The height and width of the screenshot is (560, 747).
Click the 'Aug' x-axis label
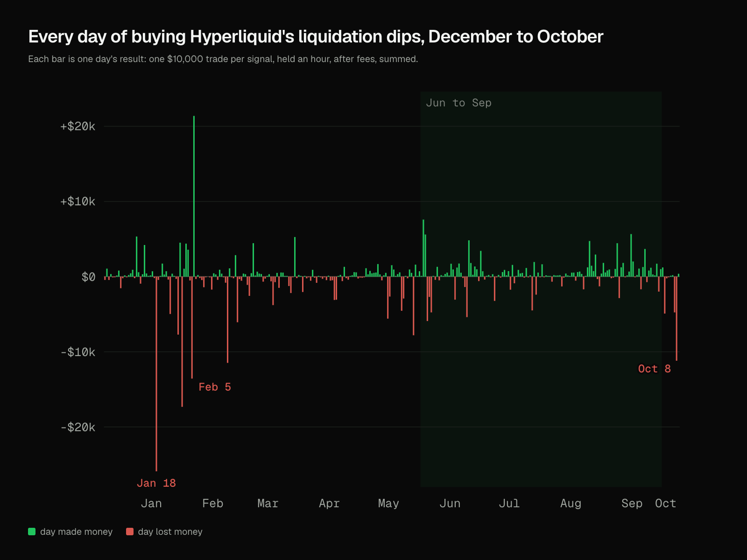571,504
